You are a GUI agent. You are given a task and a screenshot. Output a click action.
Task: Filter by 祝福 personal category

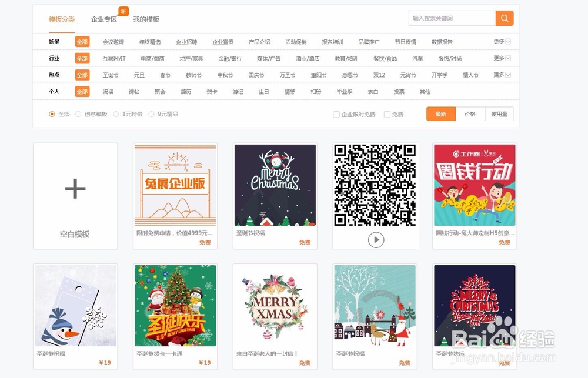(108, 92)
